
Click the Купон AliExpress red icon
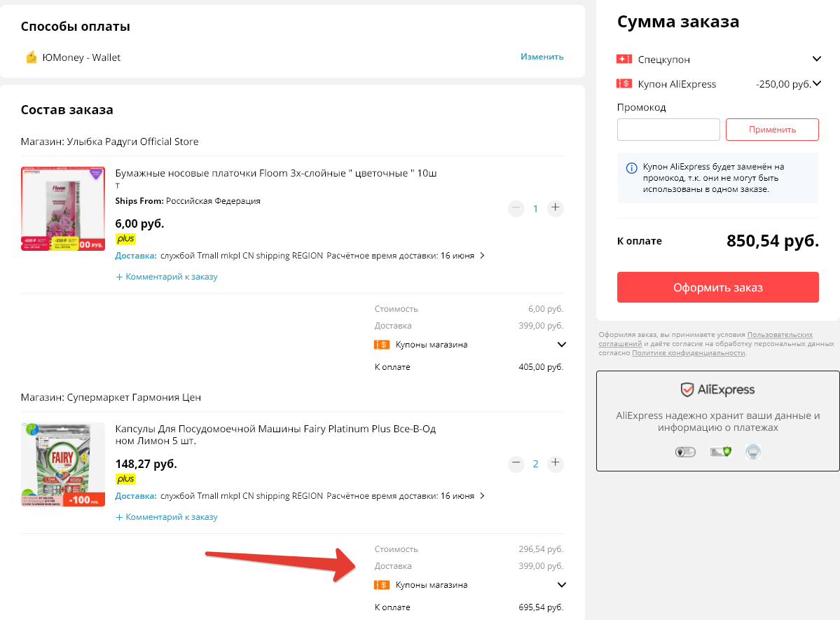(624, 83)
